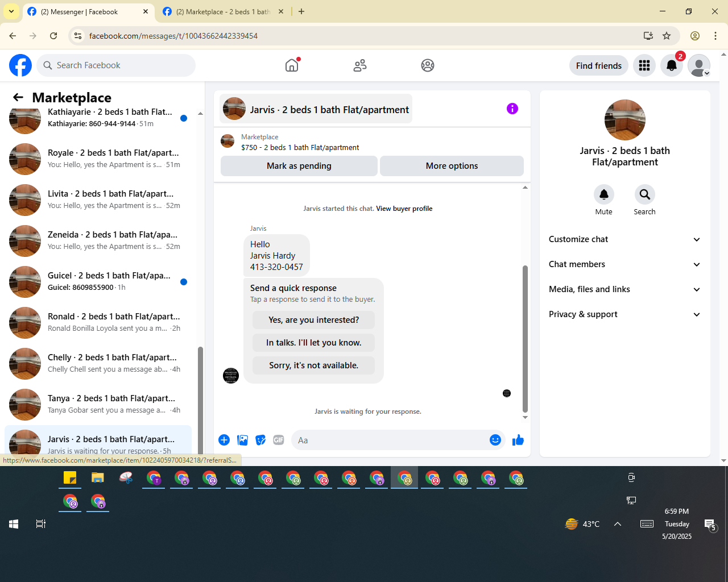Viewport: 728px width, 582px height.
Task: Open the notifications bell with badge
Action: [672, 65]
